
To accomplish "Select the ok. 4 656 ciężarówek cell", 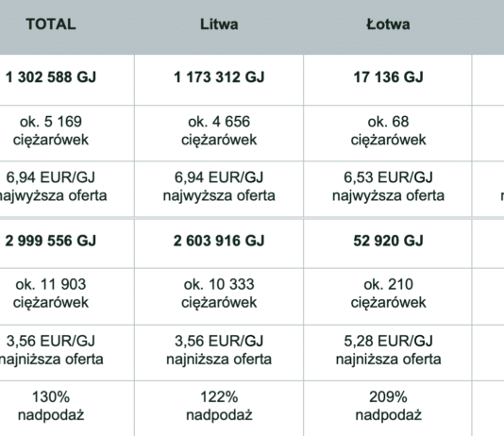I will pos(219,131).
